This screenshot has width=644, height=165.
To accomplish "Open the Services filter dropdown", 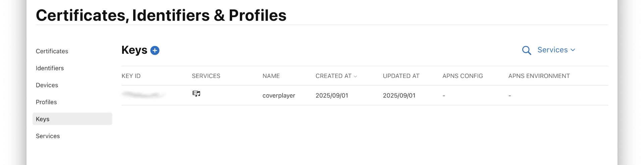I will [x=556, y=50].
